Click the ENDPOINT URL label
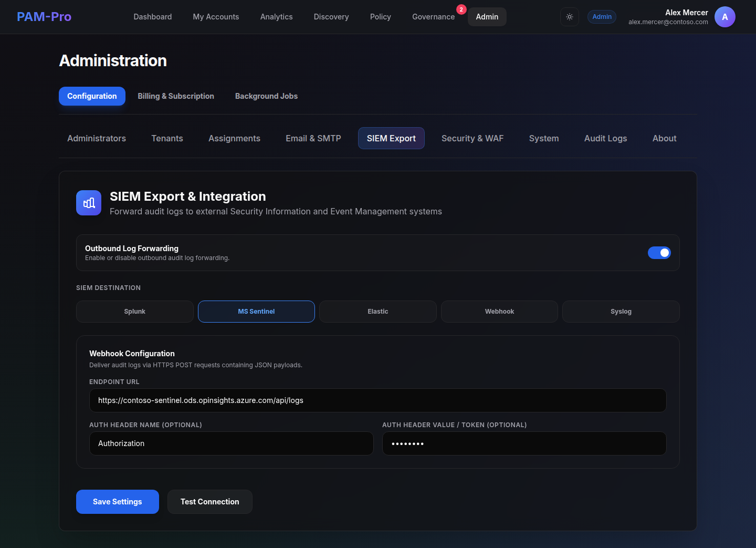This screenshot has height=548, width=756. click(114, 382)
